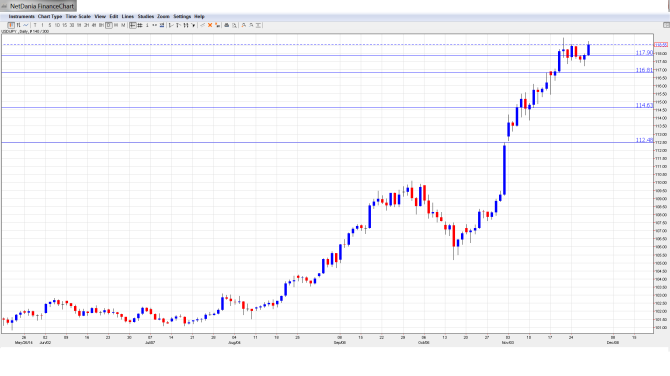Switch to 5-minute time scale
Image resolution: width=670 pixels, height=376 pixels.
click(x=50, y=25)
